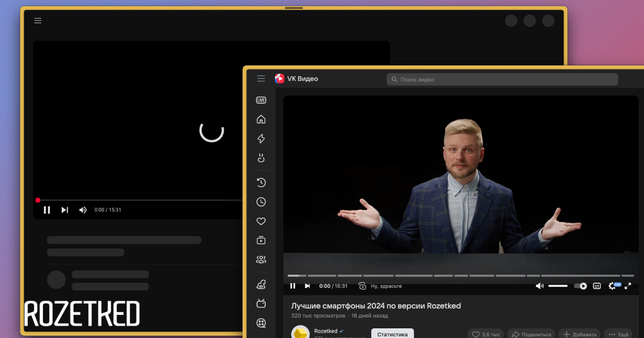Mute the VK video sound
The width and height of the screenshot is (644, 338).
coord(539,286)
